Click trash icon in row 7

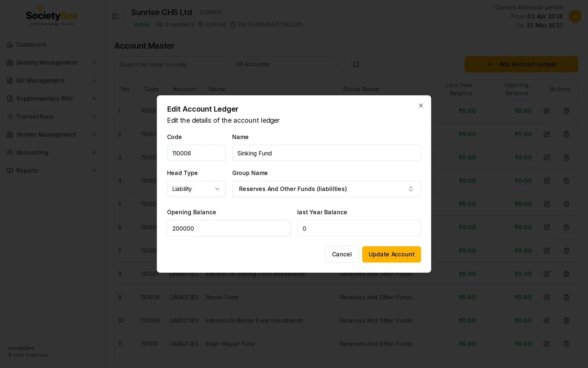[x=566, y=251]
